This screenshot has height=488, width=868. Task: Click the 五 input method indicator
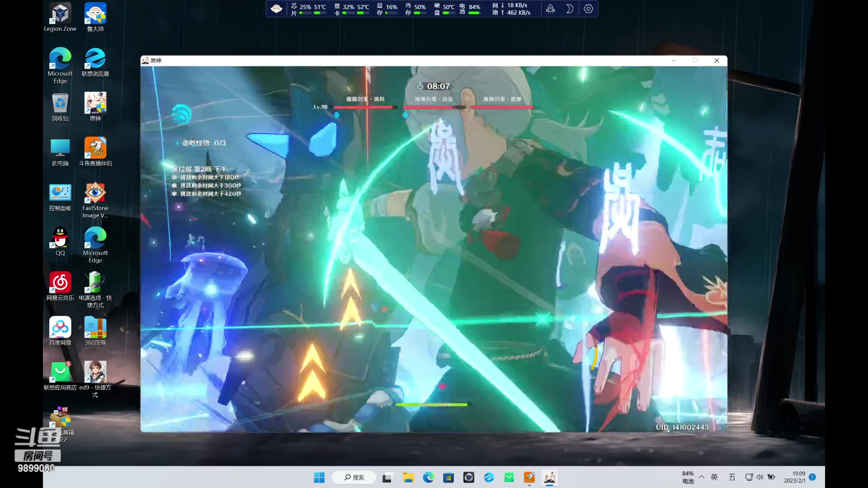pos(732,477)
